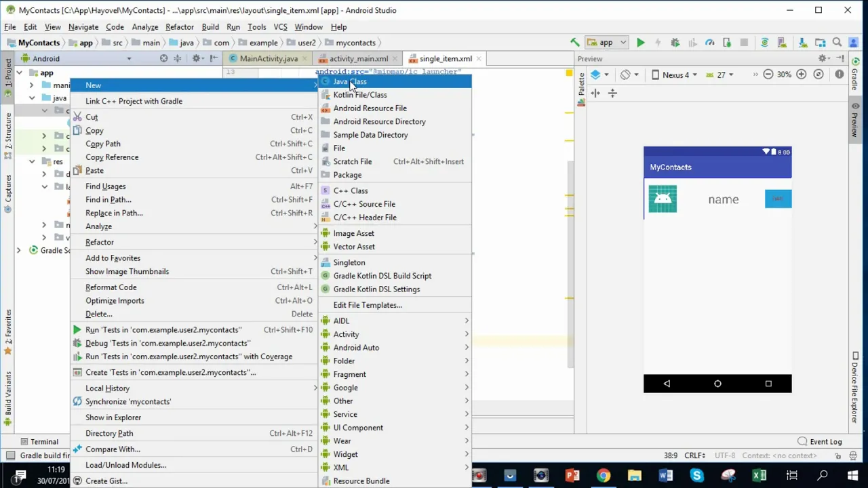Screen dimensions: 868x488
Task: Open the VCS menu in menu bar
Action: tap(280, 26)
